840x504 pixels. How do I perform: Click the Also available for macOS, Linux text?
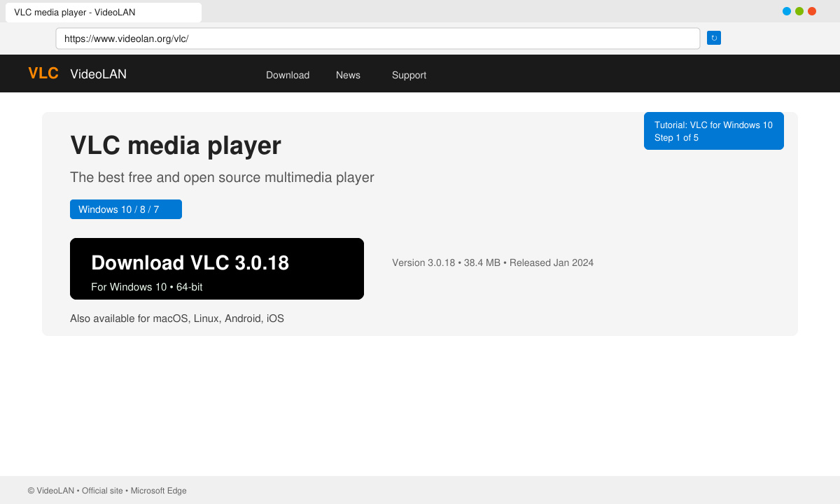pyautogui.click(x=177, y=318)
